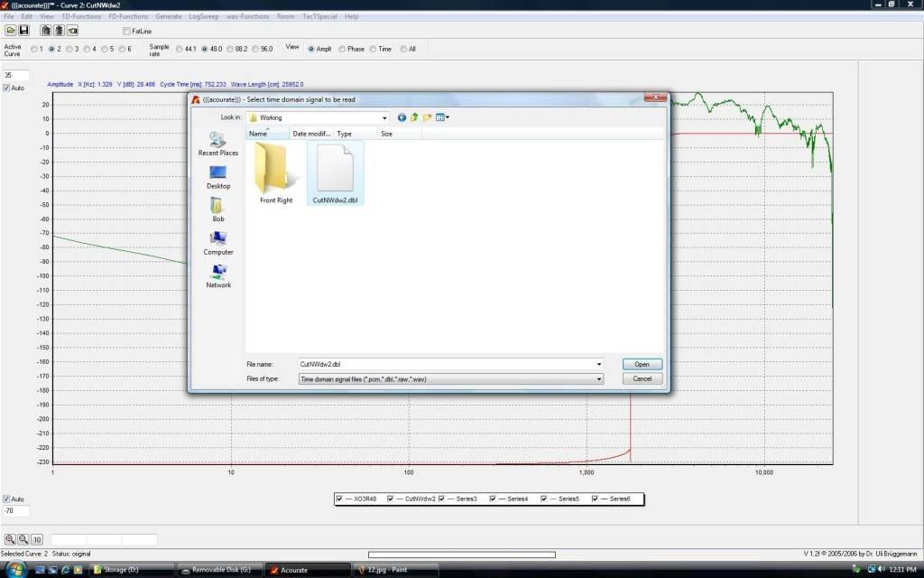The image size is (924, 578).
Task: Switch View to Time
Action: [x=373, y=49]
